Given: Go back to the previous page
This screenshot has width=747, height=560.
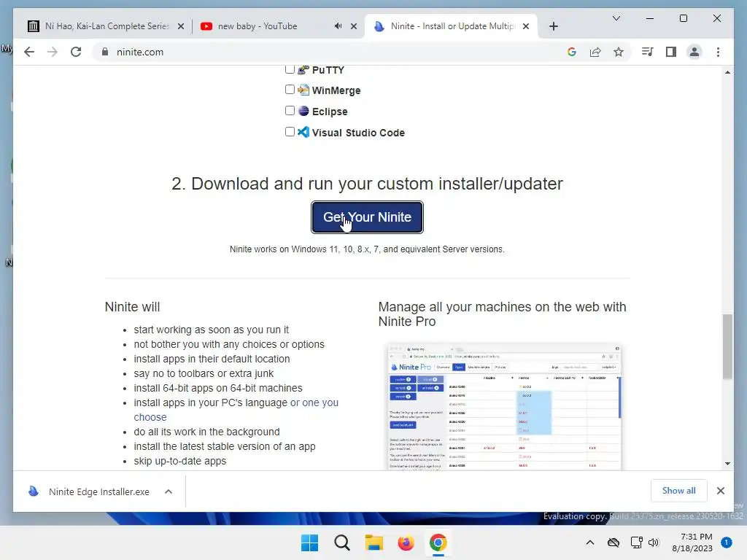Looking at the screenshot, I should [29, 52].
